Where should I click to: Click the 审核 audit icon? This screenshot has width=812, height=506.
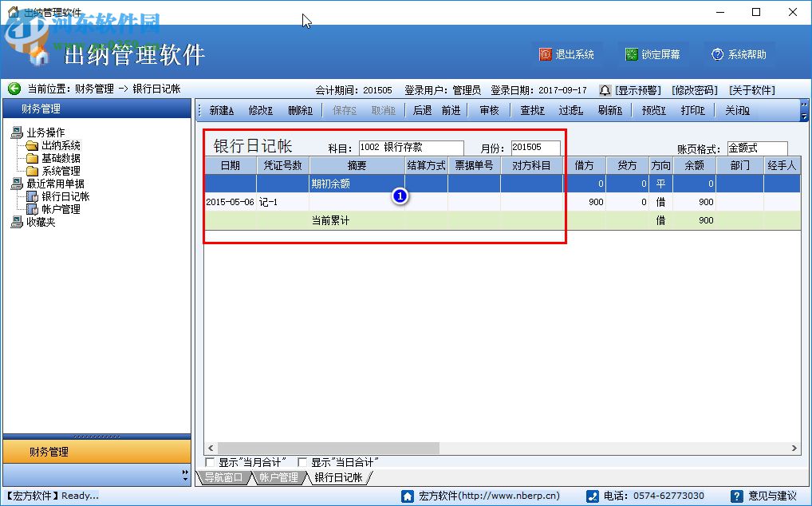489,110
